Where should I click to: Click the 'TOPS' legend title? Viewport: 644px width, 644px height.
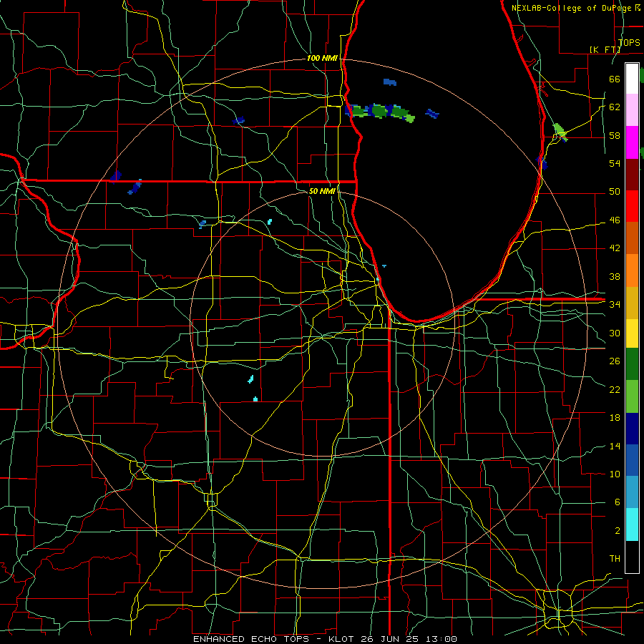coord(629,43)
